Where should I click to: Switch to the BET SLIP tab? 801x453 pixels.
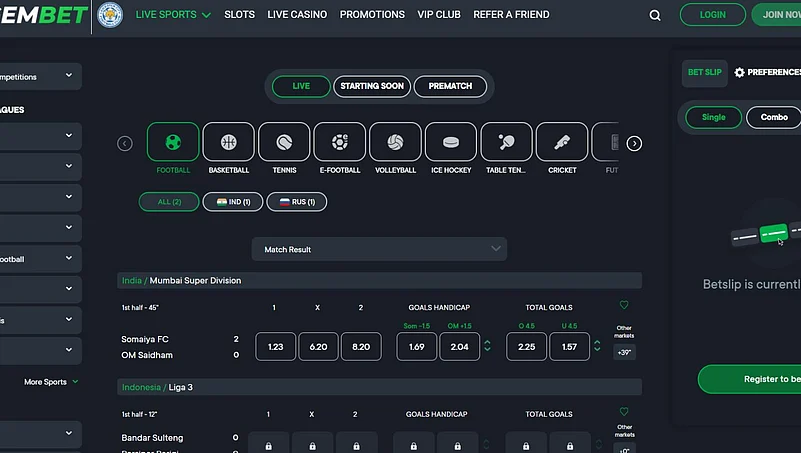pos(704,73)
